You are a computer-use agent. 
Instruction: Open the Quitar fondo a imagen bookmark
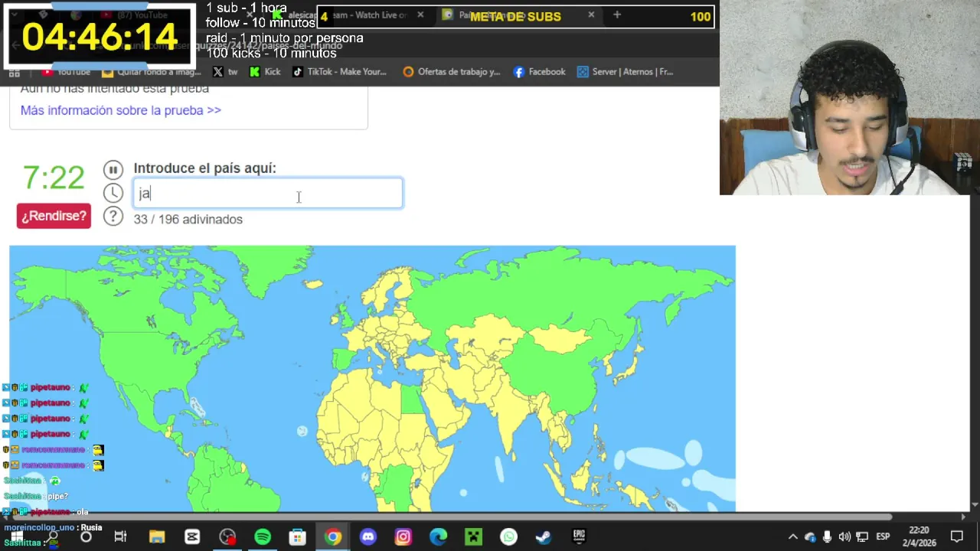click(x=151, y=72)
